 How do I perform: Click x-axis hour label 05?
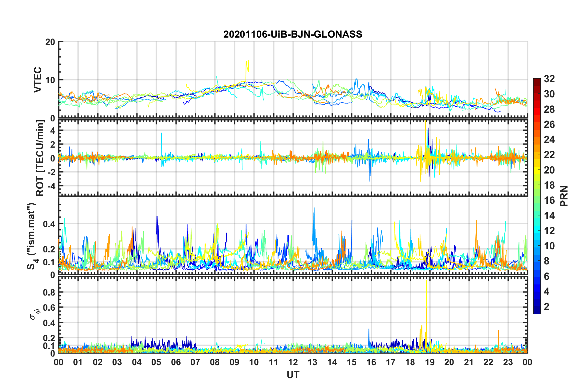(156, 362)
